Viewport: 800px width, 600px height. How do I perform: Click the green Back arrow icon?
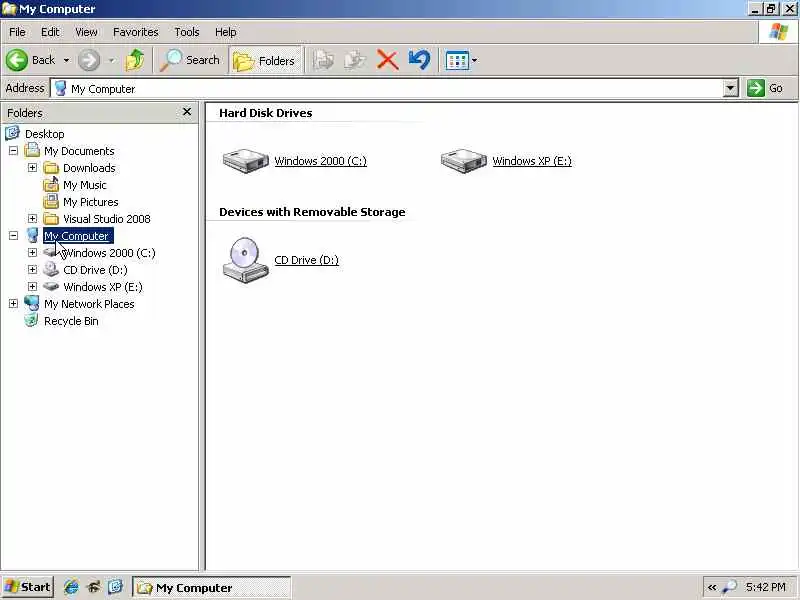17,60
